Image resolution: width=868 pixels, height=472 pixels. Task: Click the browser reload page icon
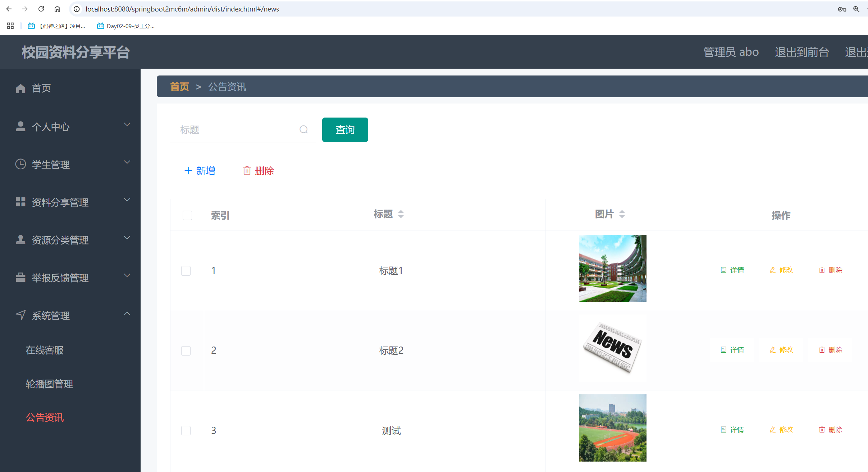click(41, 9)
